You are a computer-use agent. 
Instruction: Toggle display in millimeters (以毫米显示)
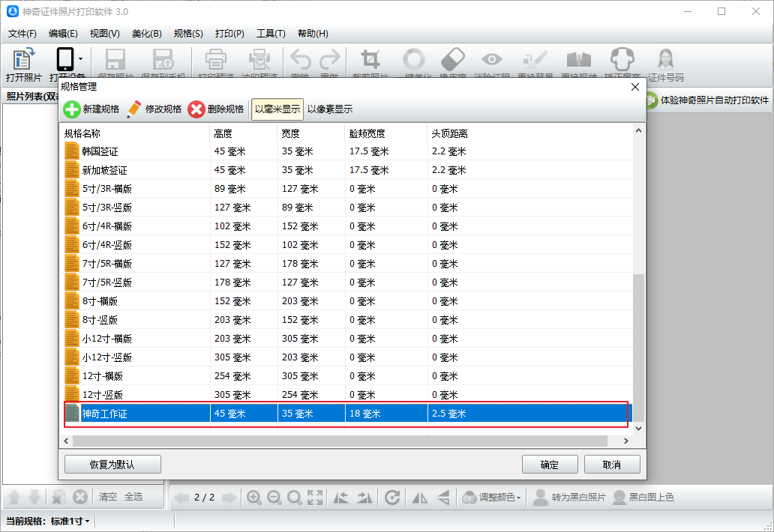click(x=277, y=109)
